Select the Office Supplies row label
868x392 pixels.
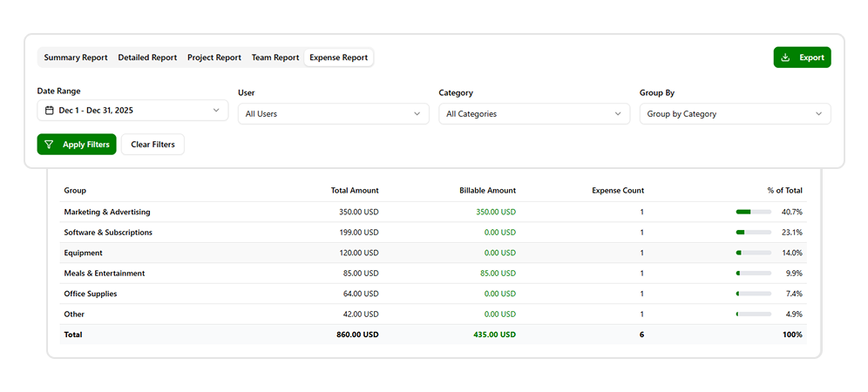(91, 294)
